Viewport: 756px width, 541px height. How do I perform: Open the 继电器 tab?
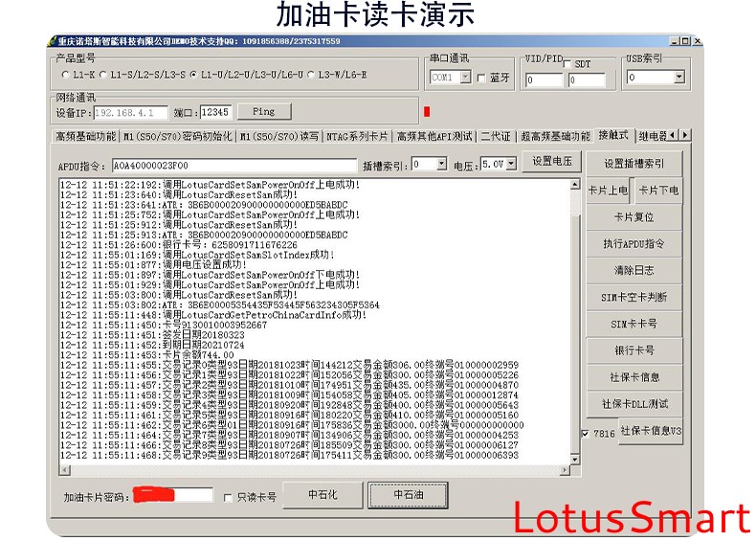(x=652, y=137)
